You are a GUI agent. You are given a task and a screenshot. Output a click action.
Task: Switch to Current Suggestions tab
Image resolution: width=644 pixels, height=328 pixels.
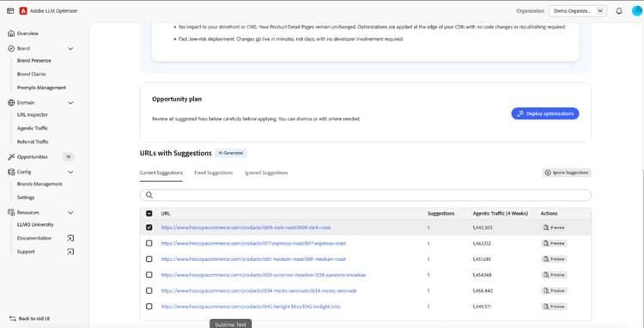click(161, 173)
